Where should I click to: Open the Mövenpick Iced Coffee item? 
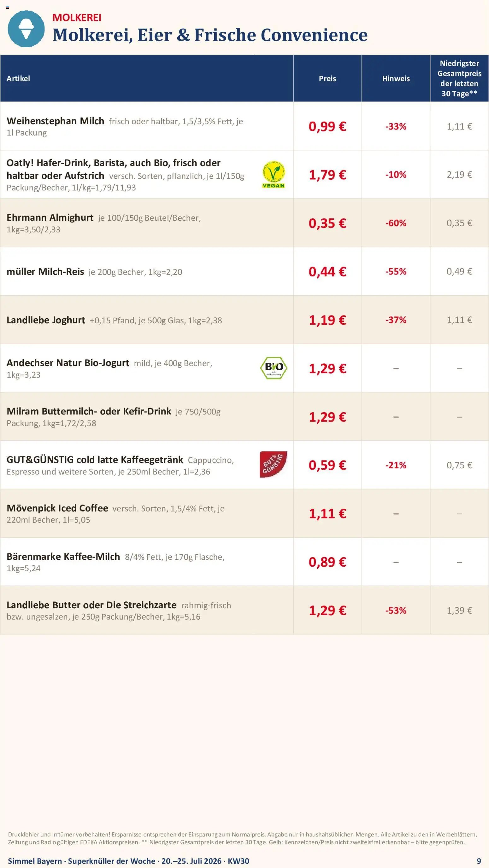click(x=57, y=508)
